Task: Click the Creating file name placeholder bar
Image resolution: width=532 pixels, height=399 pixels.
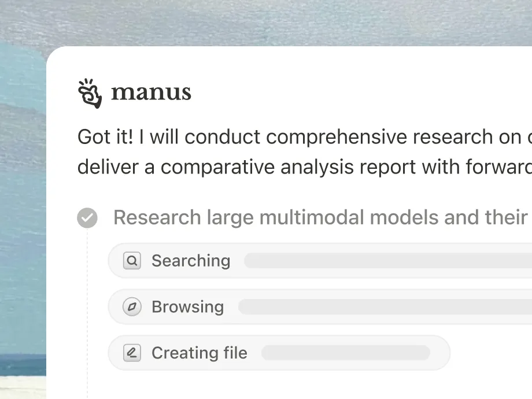Action: pyautogui.click(x=345, y=353)
